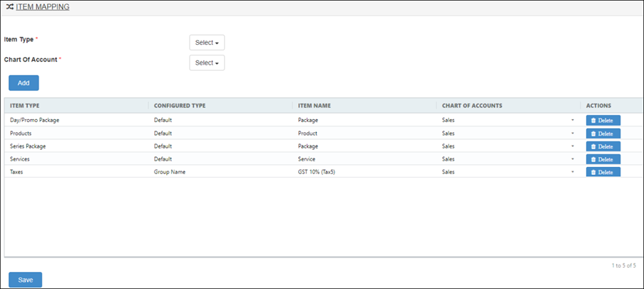Click the Service item name cell
Screen dimensions: 644x289
pyautogui.click(x=307, y=159)
